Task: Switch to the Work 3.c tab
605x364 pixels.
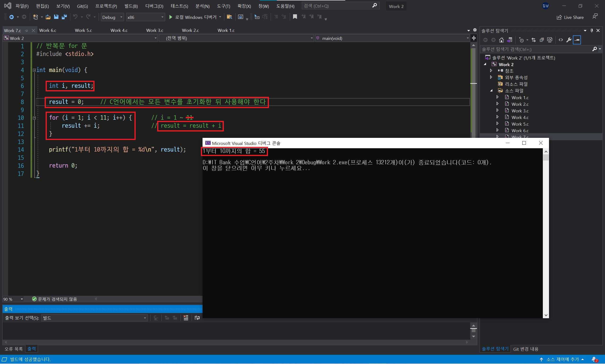Action: (155, 30)
